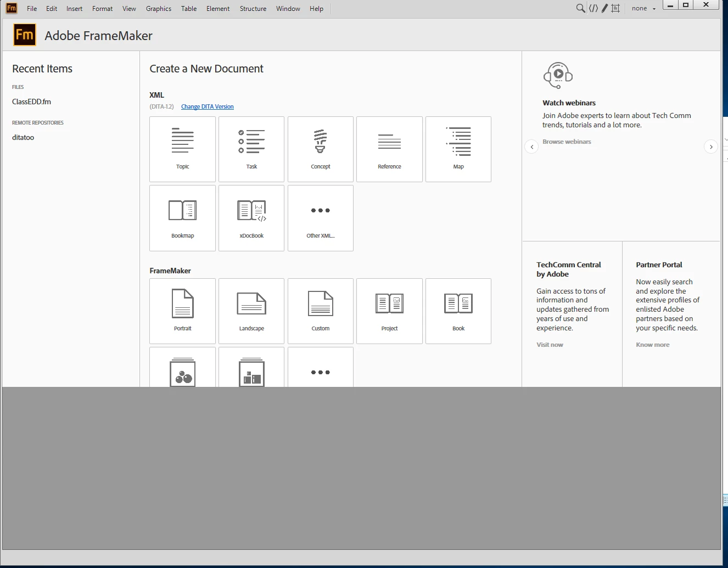Image resolution: width=728 pixels, height=568 pixels.
Task: Switch to XML code view icon
Action: [x=593, y=8]
